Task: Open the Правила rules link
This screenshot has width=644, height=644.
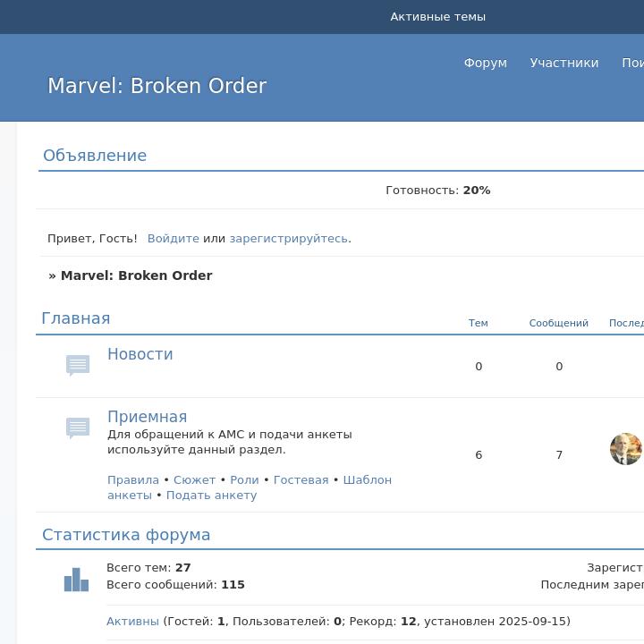Action: [132, 480]
